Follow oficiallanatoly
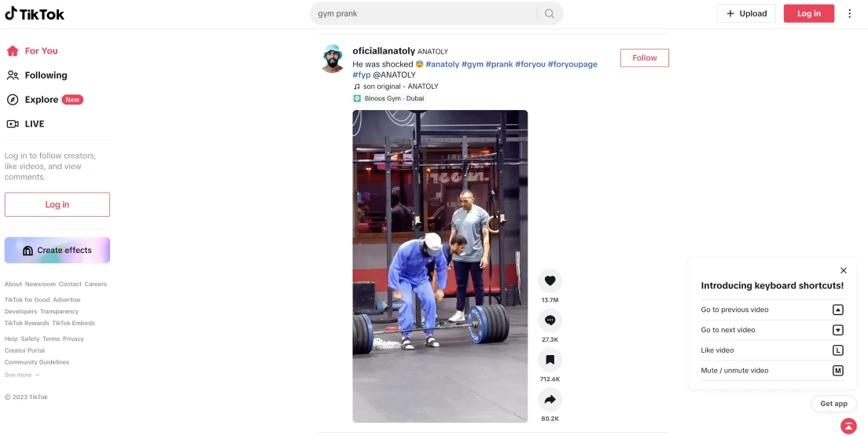 [645, 57]
